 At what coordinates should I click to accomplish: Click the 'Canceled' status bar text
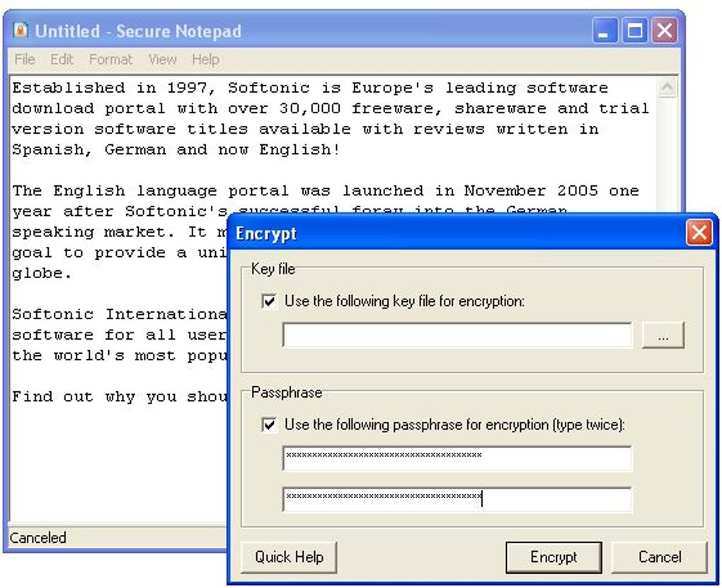point(38,538)
